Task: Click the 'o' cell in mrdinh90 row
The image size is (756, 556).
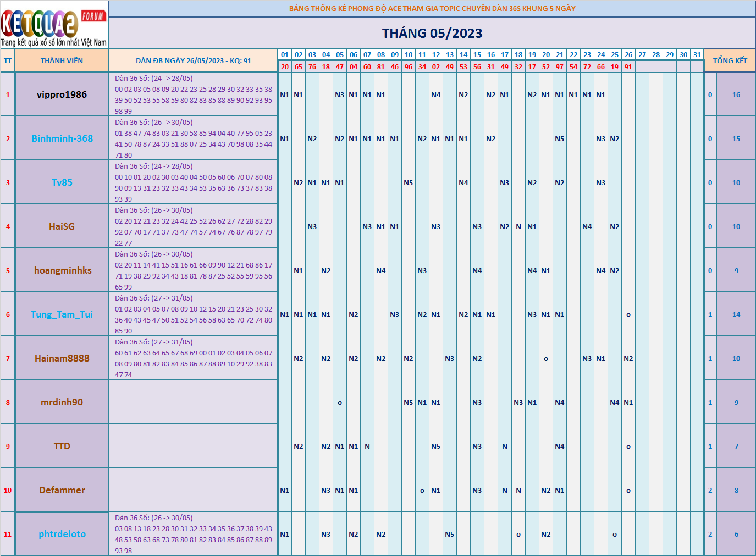Action: tap(340, 403)
